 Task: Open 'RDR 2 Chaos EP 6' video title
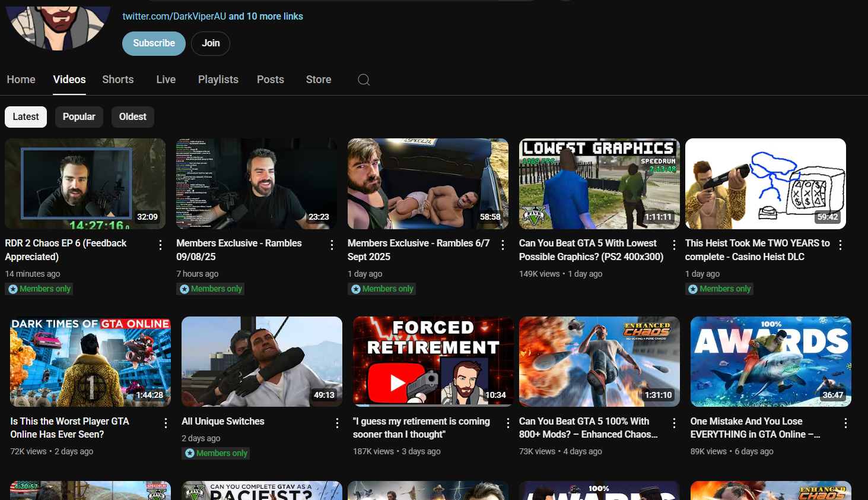tap(66, 250)
